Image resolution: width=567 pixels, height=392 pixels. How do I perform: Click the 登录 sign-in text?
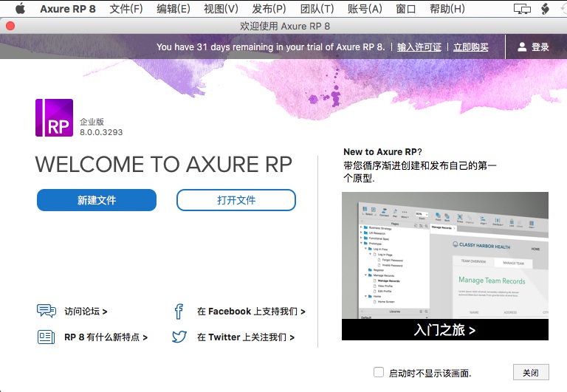coord(540,47)
